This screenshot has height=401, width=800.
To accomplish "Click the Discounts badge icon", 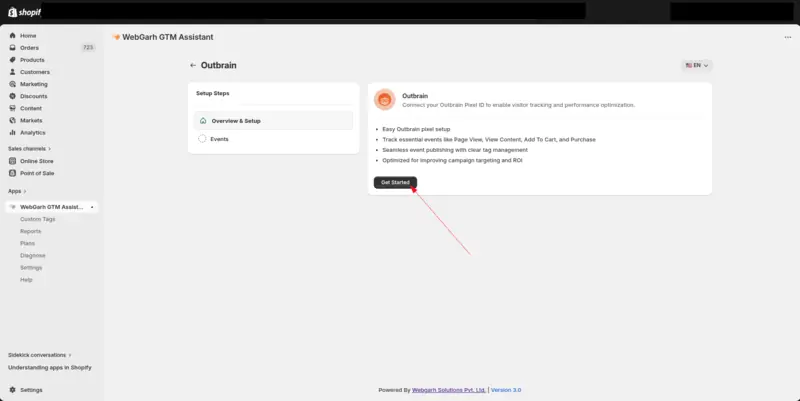I will 13,96.
